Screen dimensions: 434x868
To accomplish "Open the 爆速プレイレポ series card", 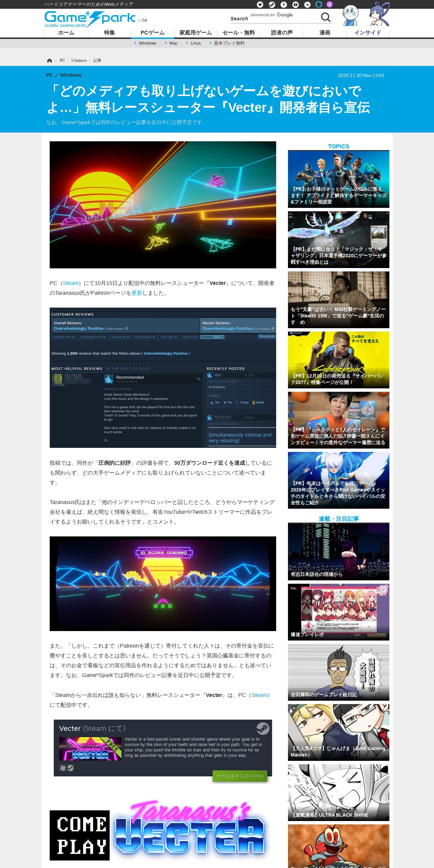I will tap(339, 612).
